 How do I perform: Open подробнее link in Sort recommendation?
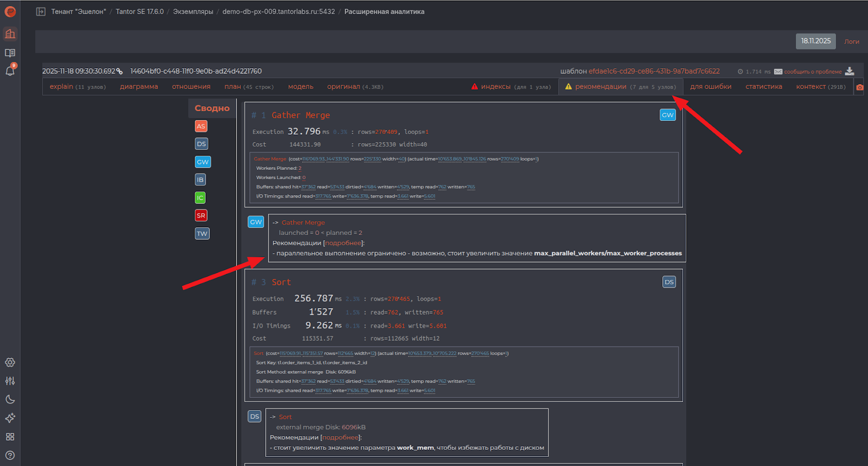click(341, 437)
